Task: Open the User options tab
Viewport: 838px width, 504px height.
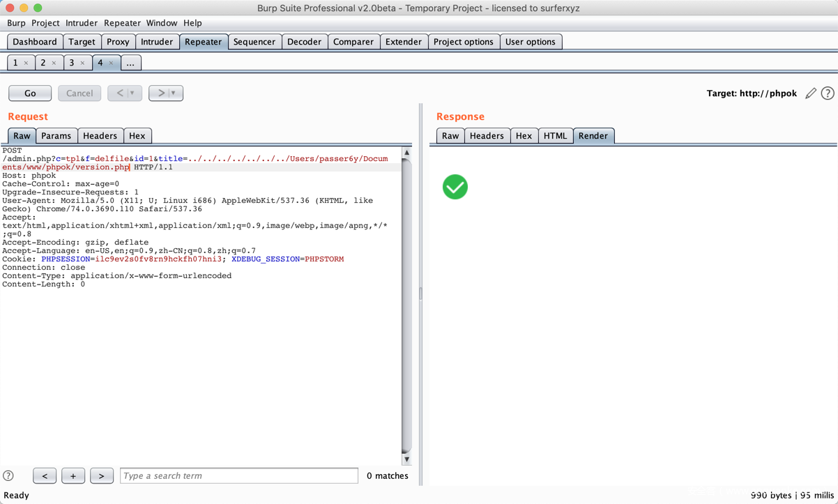Action: point(531,42)
